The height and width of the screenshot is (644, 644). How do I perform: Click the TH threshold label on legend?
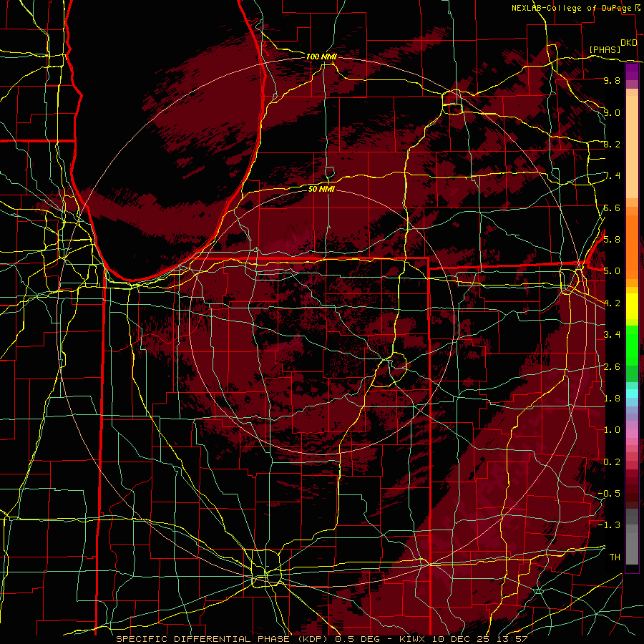[x=615, y=557]
